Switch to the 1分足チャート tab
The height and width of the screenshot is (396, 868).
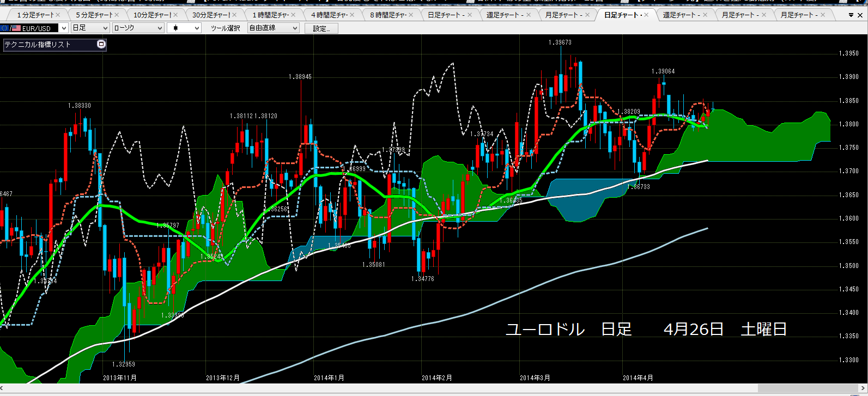coord(35,15)
